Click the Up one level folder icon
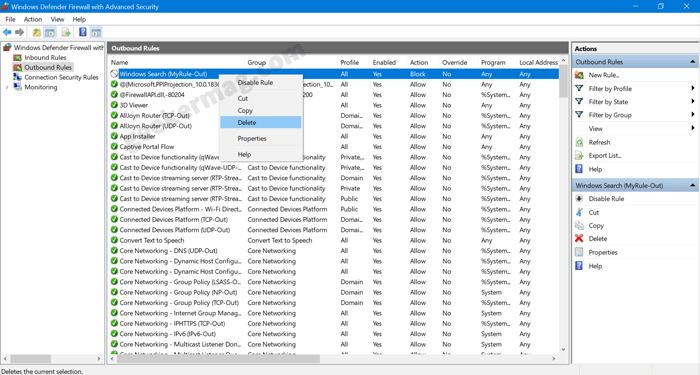Viewport: 700px width, 375px height. coord(37,32)
